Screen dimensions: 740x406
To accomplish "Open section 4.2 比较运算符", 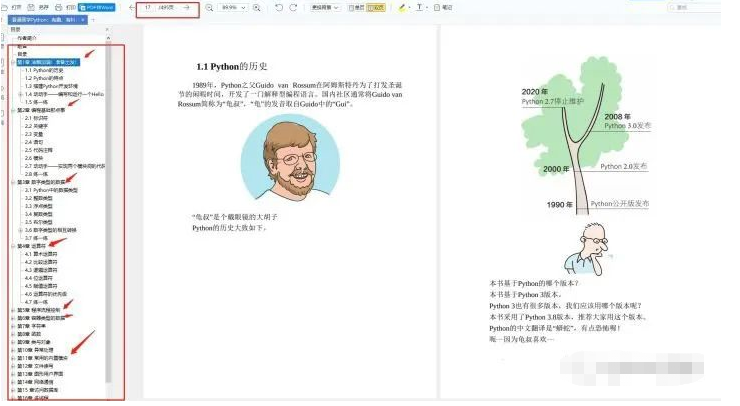I will tap(41, 262).
